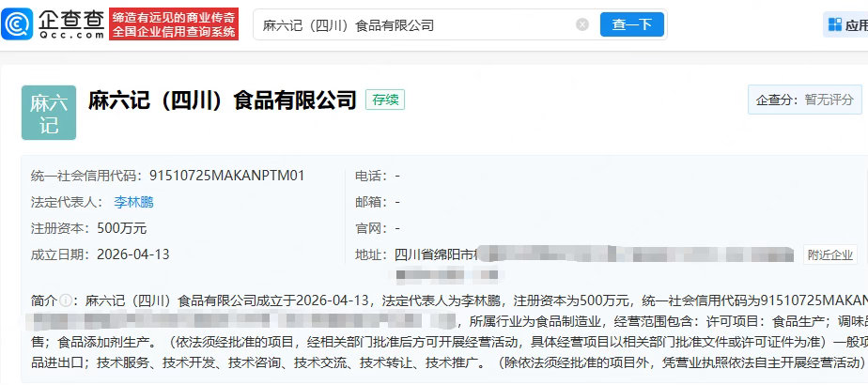Open legal representative 李林鹏 link
868x385 pixels.
pyautogui.click(x=133, y=203)
